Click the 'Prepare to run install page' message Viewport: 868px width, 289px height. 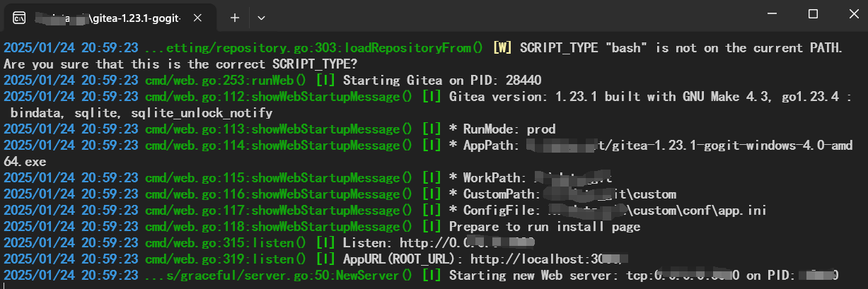tap(545, 226)
